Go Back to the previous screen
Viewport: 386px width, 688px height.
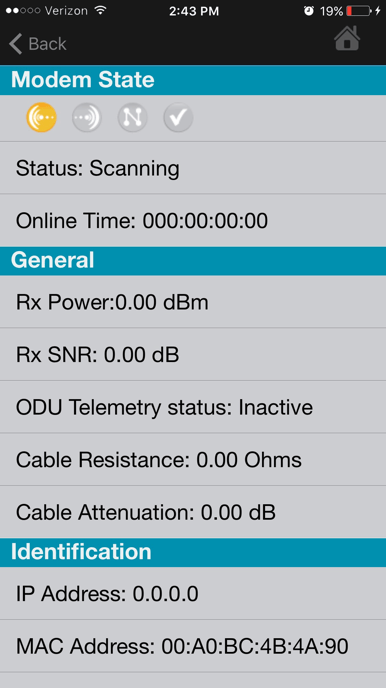[x=38, y=44]
